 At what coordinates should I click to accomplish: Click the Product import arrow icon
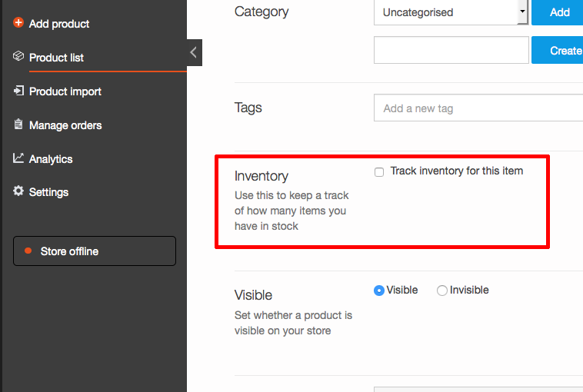click(x=18, y=90)
